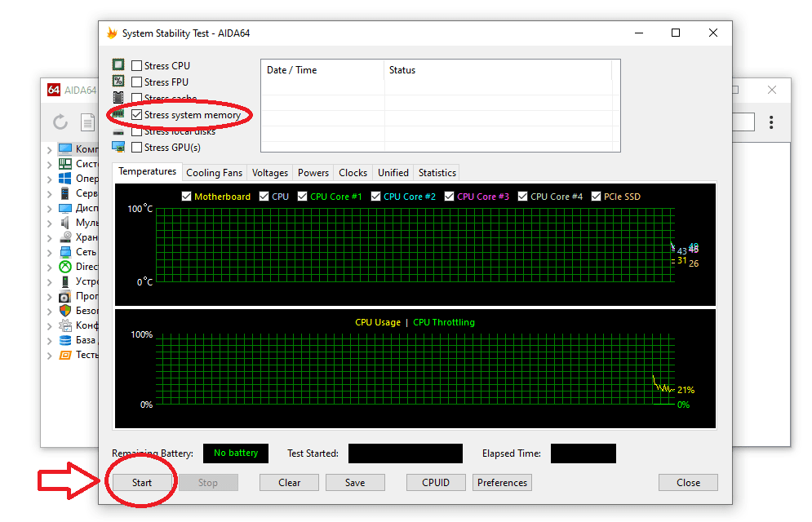Open the CPUID panel
Image resolution: width=812 pixels, height=522 pixels.
[436, 483]
